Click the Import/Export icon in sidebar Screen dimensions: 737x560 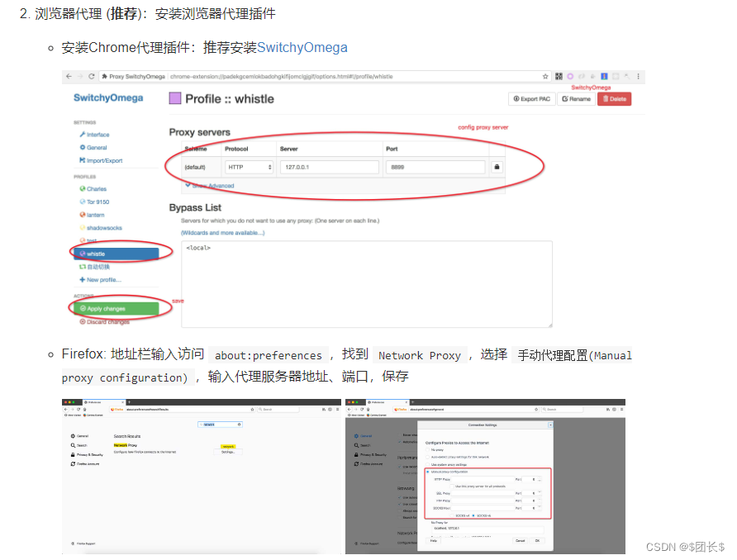tap(83, 161)
